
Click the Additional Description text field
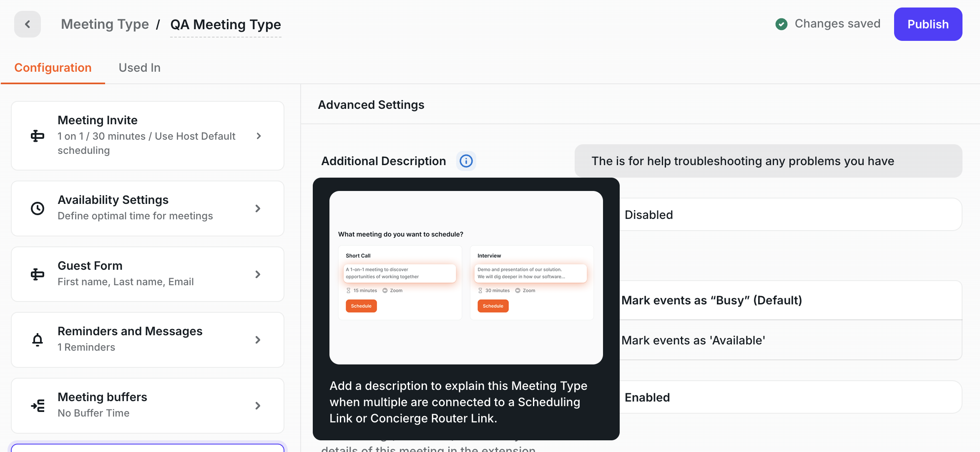(x=768, y=161)
